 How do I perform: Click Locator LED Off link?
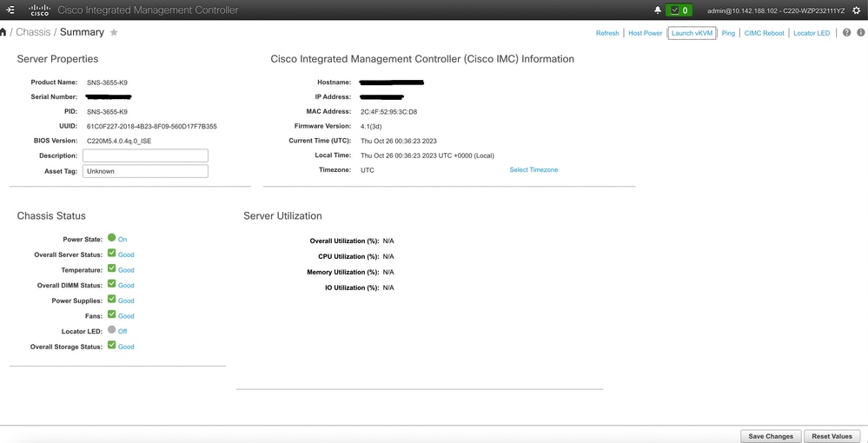tap(123, 332)
